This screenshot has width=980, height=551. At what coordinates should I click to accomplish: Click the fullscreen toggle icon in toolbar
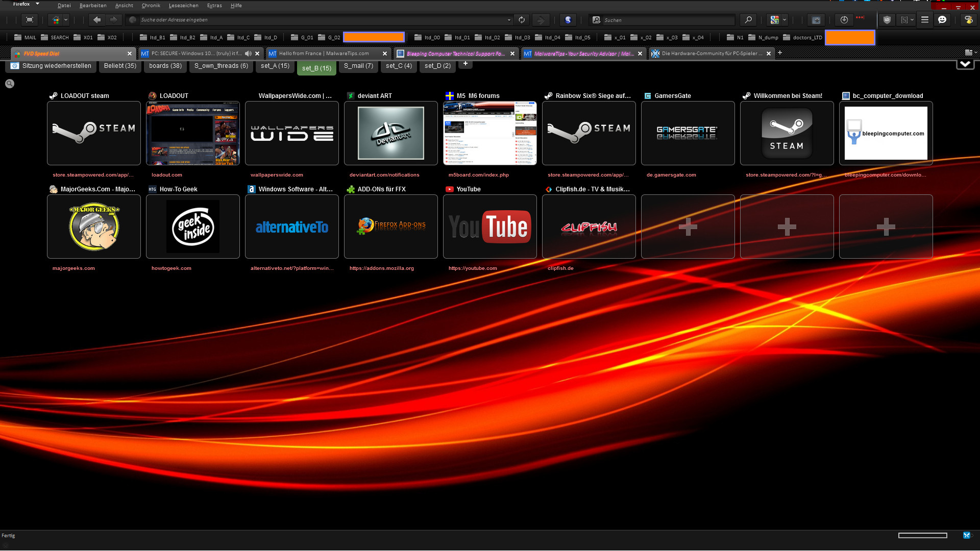coord(30,20)
